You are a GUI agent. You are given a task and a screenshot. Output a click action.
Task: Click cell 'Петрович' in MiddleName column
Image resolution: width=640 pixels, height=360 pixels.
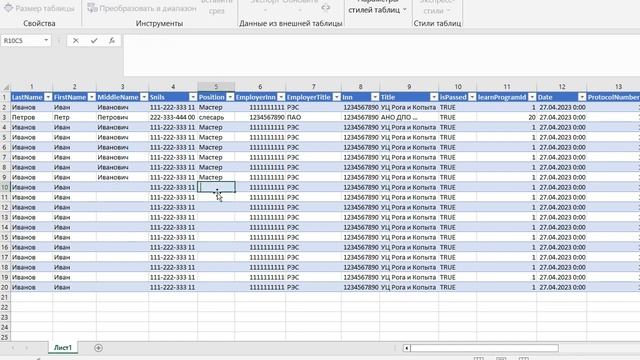tap(122, 117)
